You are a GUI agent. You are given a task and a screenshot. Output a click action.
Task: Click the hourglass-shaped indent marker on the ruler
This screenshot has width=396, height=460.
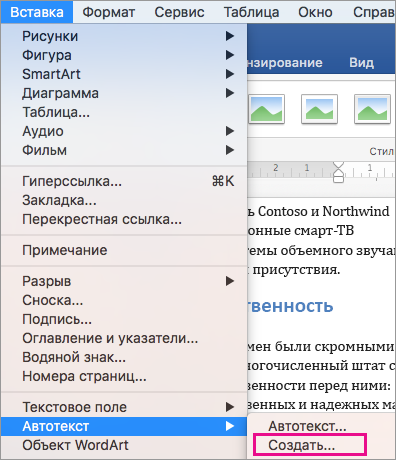(x=338, y=172)
